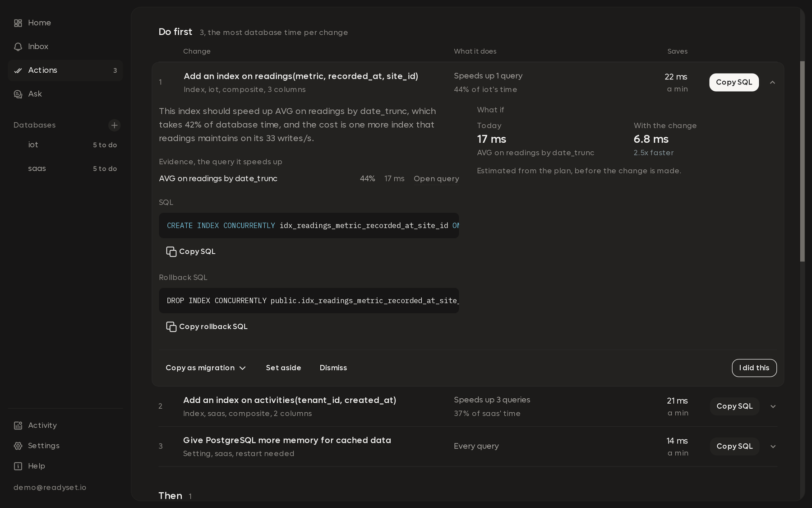The height and width of the screenshot is (508, 812).
Task: Add a database with the plus icon
Action: point(115,125)
